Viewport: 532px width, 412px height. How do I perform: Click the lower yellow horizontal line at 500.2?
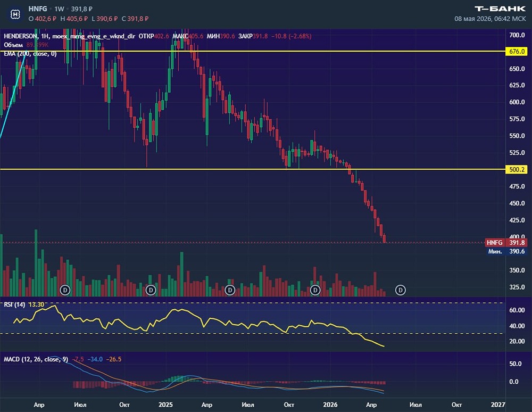pyautogui.click(x=253, y=169)
